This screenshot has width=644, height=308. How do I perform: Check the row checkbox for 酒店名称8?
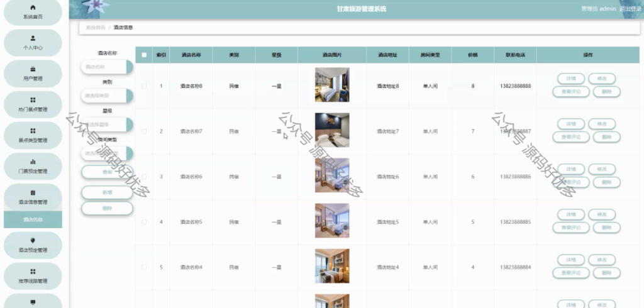144,86
